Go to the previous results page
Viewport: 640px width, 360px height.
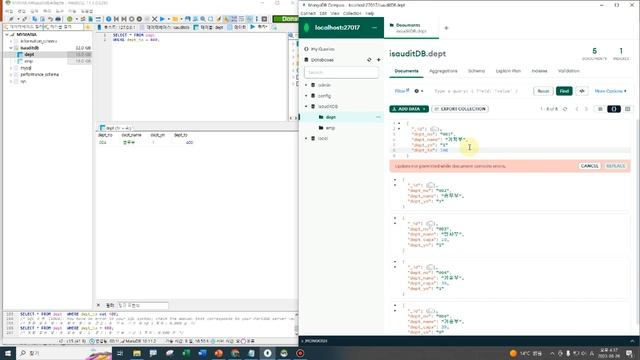click(x=577, y=109)
